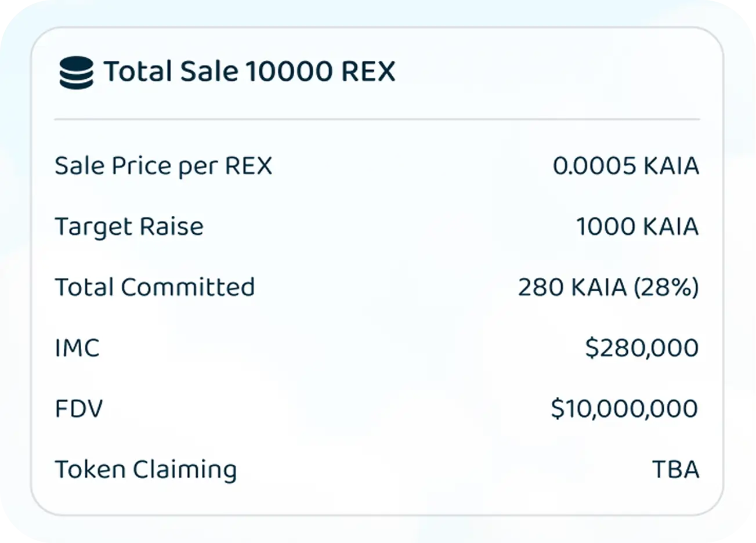Click the "Target Raise" label
The height and width of the screenshot is (543, 756).
pos(129,227)
